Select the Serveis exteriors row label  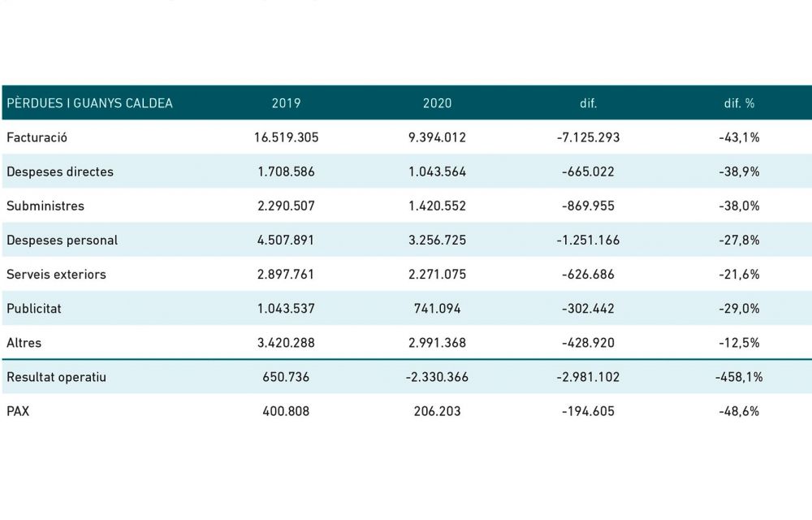56,274
